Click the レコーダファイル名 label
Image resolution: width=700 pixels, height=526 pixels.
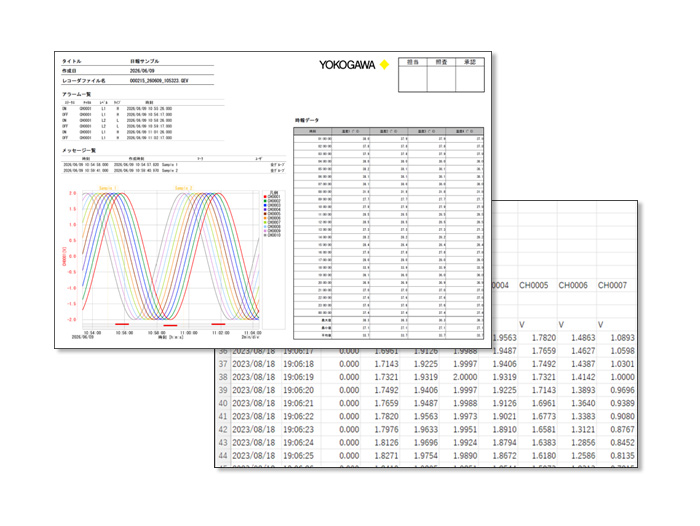coord(83,81)
